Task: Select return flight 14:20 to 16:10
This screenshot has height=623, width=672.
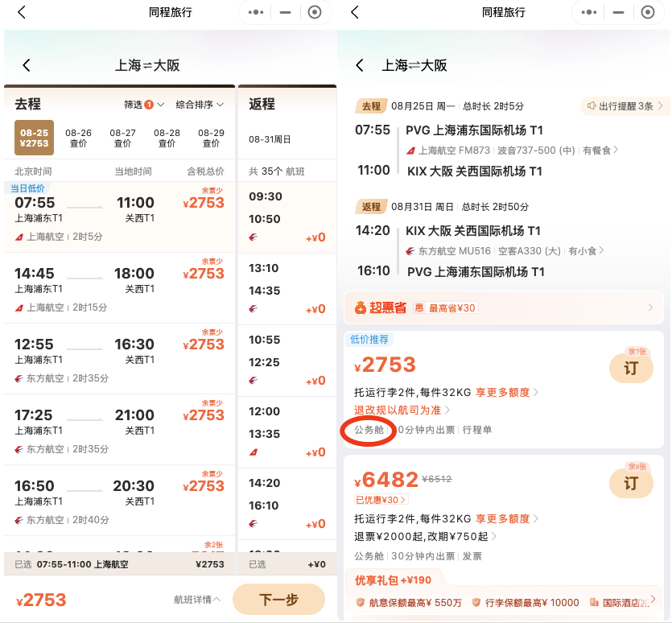Action: [x=287, y=503]
